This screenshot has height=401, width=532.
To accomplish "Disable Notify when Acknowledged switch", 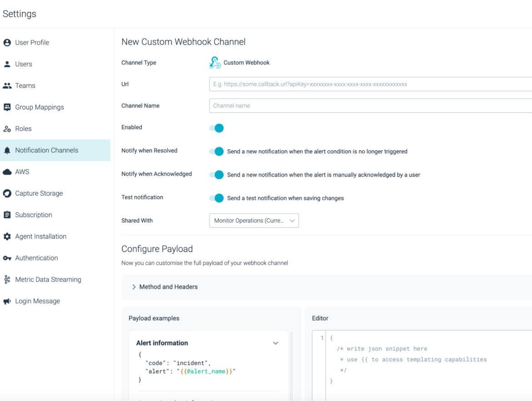I will tap(216, 175).
